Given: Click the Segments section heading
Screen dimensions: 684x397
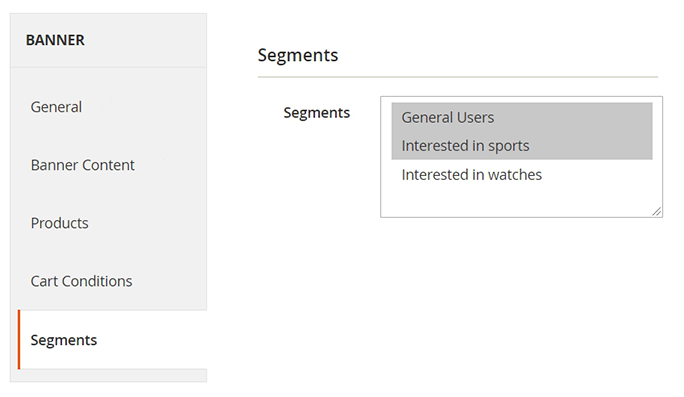Looking at the screenshot, I should (x=298, y=55).
